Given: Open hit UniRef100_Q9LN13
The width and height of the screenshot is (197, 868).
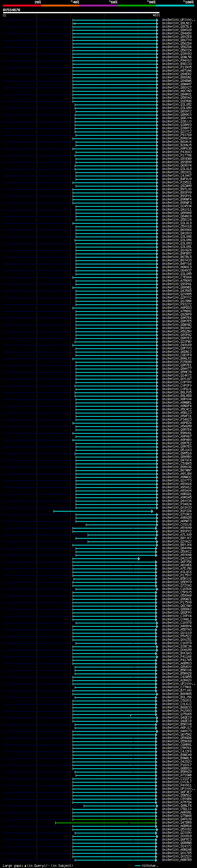Looking at the screenshot, I should coord(177,23).
